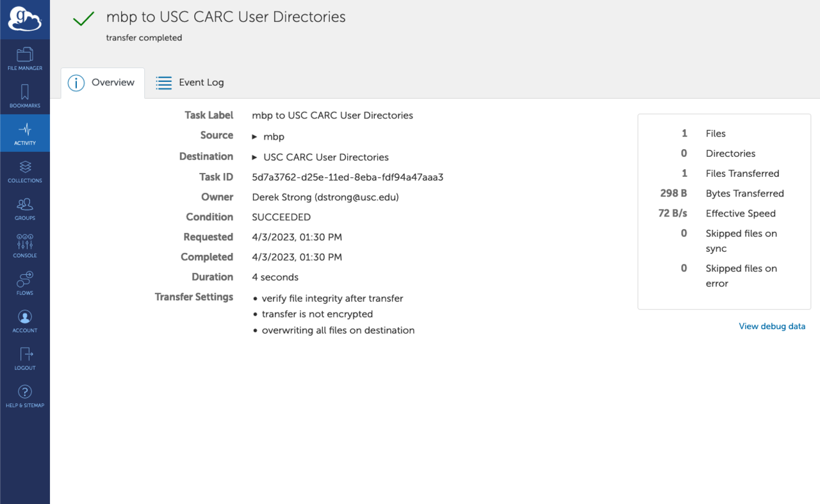Screen dimensions: 820x504
Task: Click the Files Transferred stat label
Action: (742, 174)
